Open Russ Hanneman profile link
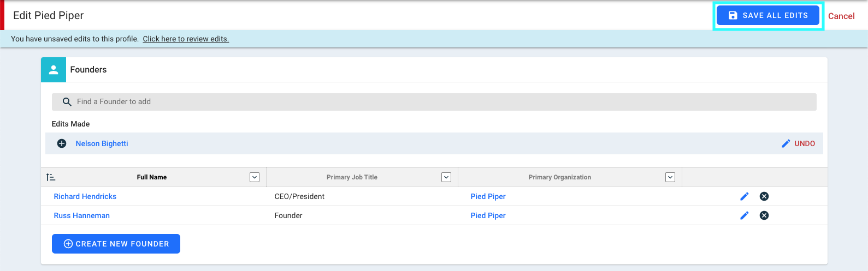Screen dimensions: 868x271 [x=82, y=215]
